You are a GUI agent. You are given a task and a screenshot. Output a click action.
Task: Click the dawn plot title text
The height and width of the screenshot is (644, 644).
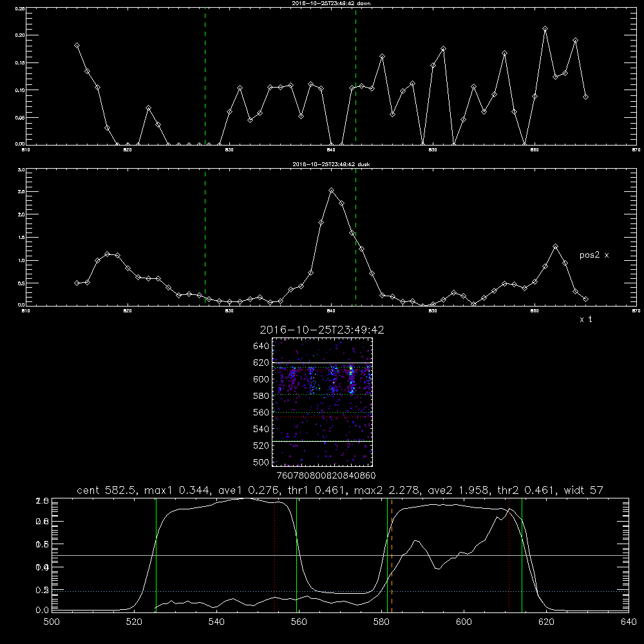click(x=331, y=3)
